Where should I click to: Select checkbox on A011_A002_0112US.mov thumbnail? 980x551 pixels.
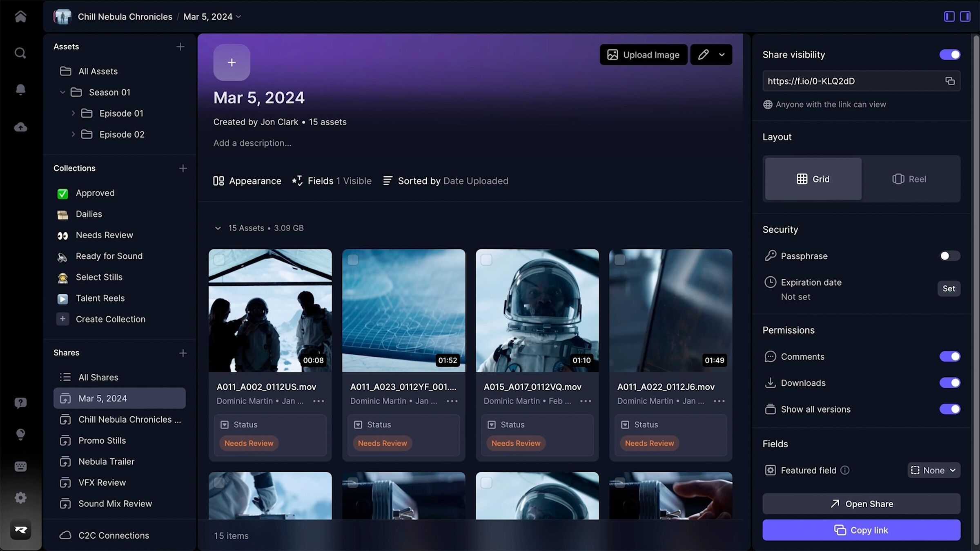(x=219, y=260)
